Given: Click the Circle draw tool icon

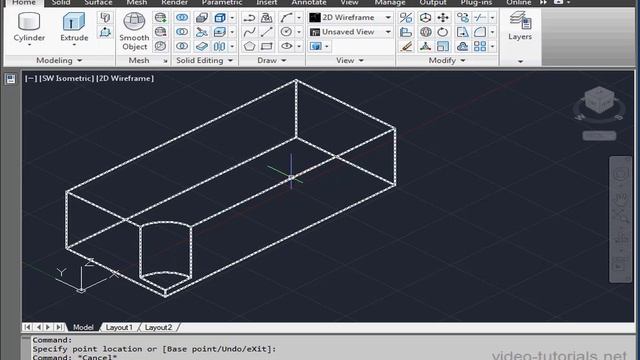Looking at the screenshot, I should click(x=287, y=32).
